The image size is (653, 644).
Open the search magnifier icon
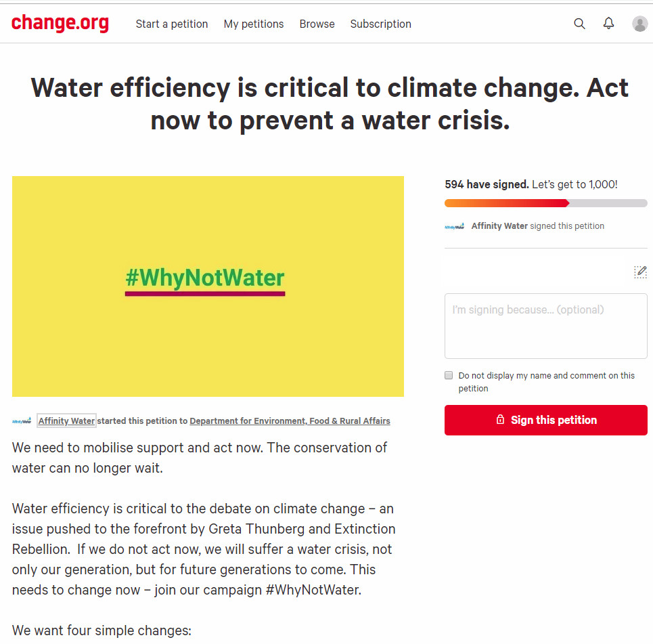click(x=579, y=24)
